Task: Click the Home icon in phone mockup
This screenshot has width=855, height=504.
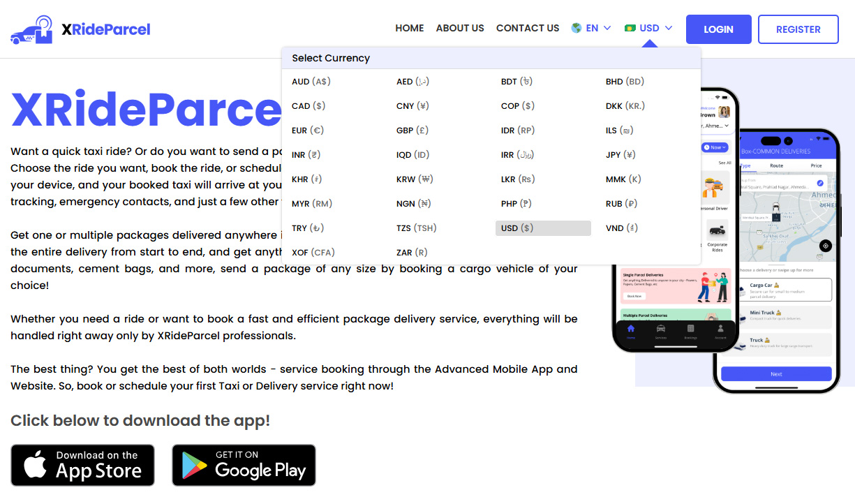Action: [x=631, y=330]
